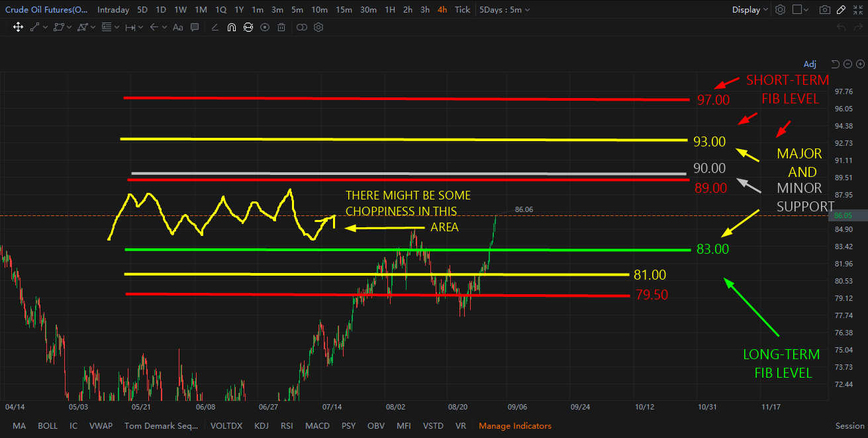Click the chart layout square icon
The image size is (868, 438).
click(797, 10)
